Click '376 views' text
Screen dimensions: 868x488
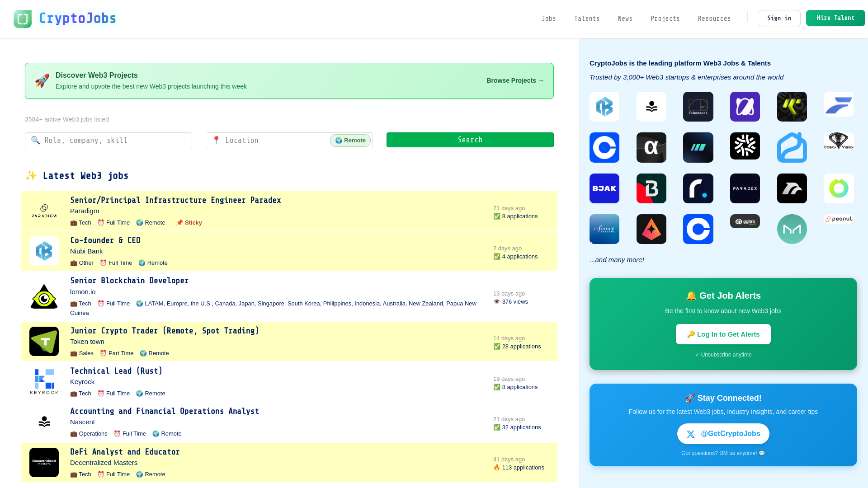coord(515,302)
